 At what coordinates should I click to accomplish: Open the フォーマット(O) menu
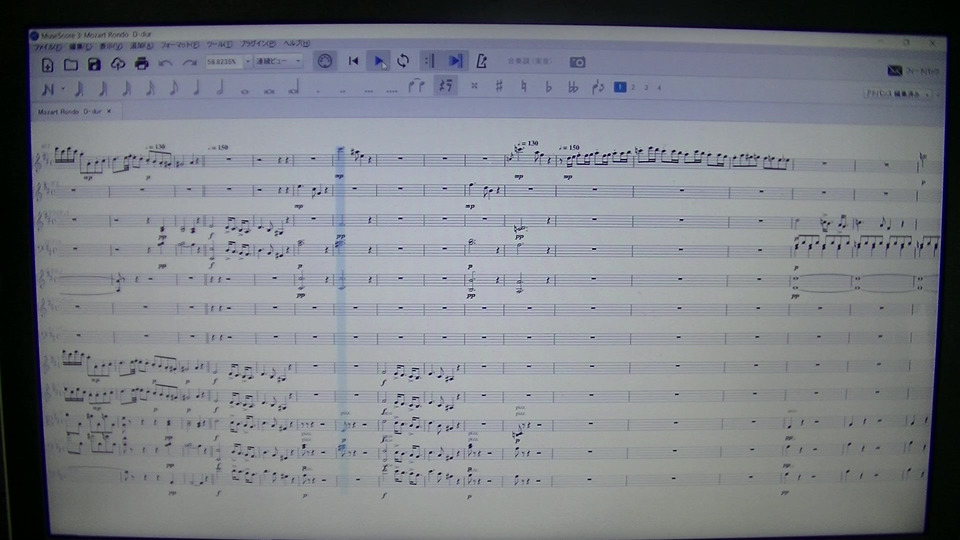click(x=179, y=45)
